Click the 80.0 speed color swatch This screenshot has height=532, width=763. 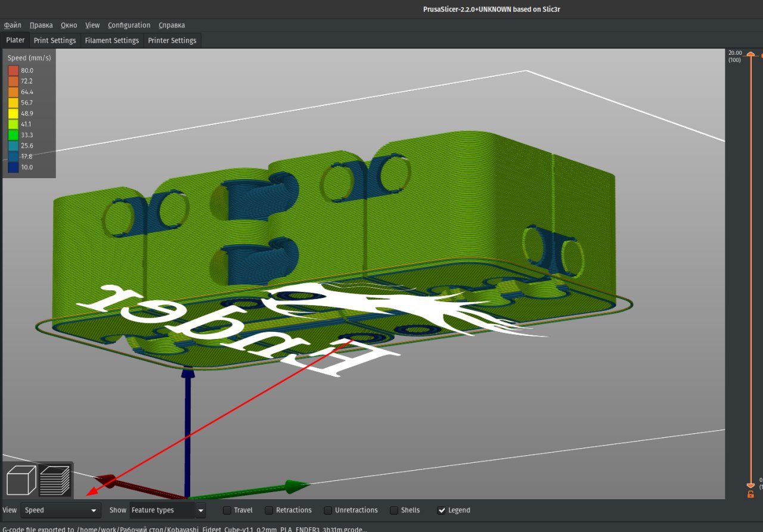[x=13, y=70]
